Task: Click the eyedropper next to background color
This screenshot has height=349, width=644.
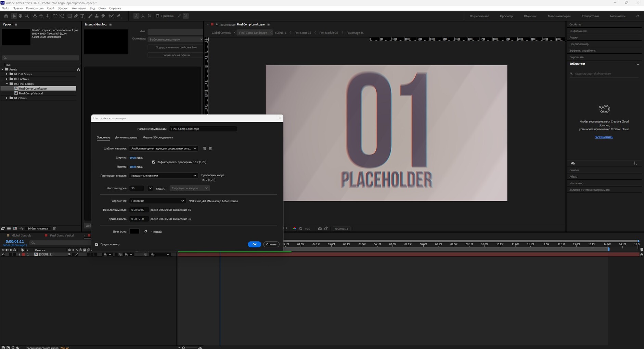Action: [145, 232]
